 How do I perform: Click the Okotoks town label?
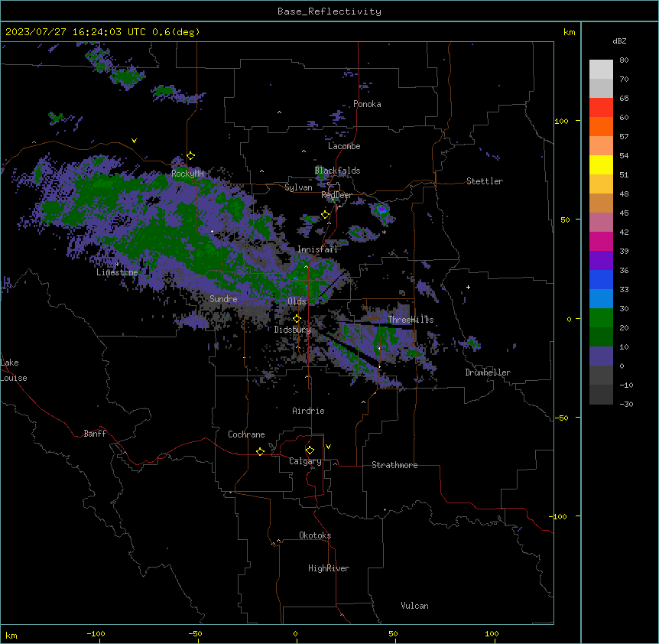[x=315, y=535]
